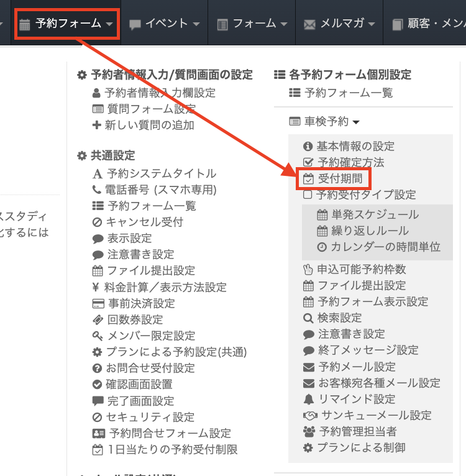Expand the 車検予約 form selector
This screenshot has height=476, width=466.
pos(324,121)
